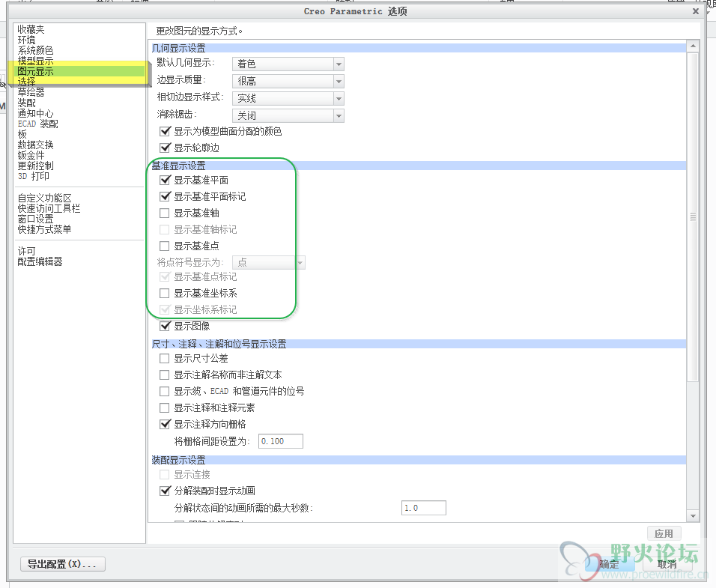Open 自定义功能区 settings

tap(45, 198)
